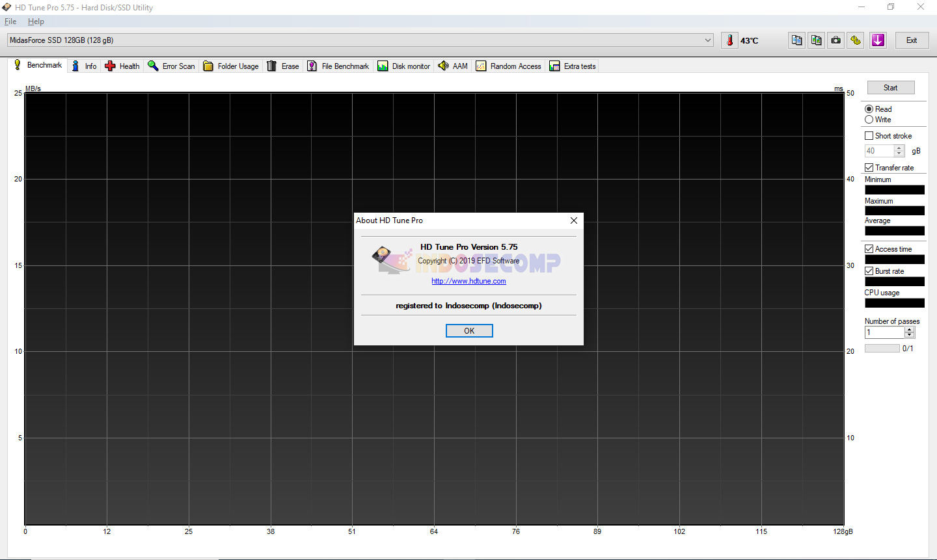Image resolution: width=937 pixels, height=560 pixels.
Task: Click the Start benchmark button
Action: [x=891, y=88]
